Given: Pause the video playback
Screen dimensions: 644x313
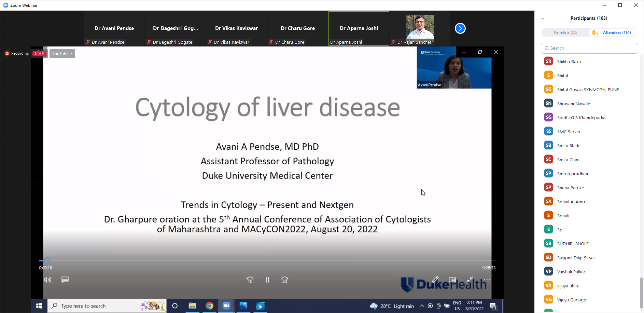Looking at the screenshot, I should [x=267, y=280].
